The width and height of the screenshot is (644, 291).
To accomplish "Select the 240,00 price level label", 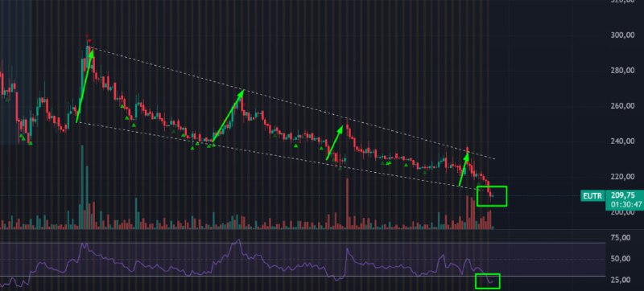I will pos(622,141).
